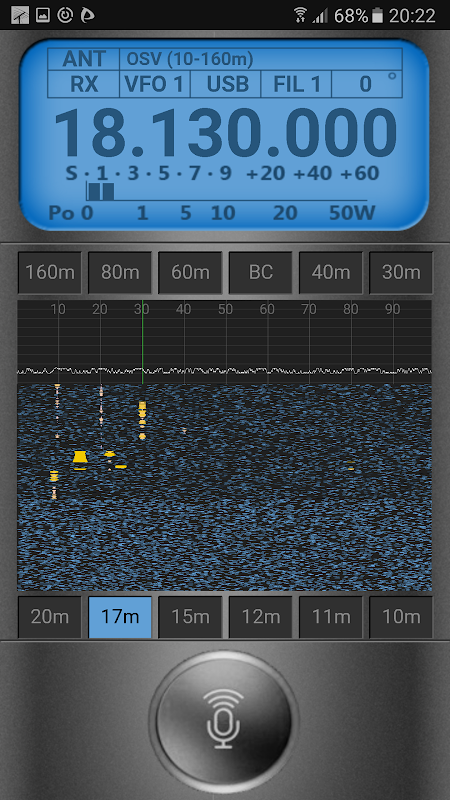Tap the Po power output scale
Viewport: 450px width, 800px height.
[x=212, y=213]
